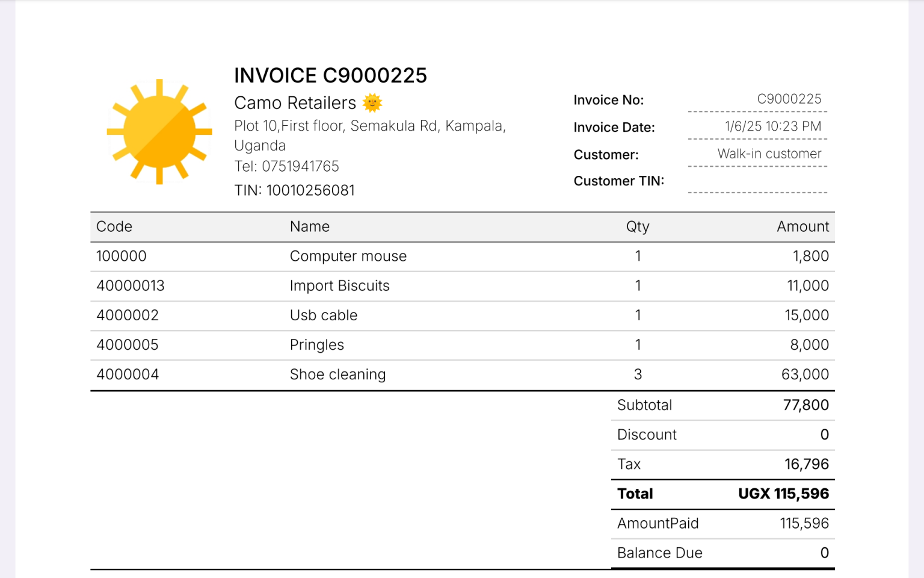Select the Total UGX 115,596 row
Image resolution: width=924 pixels, height=578 pixels.
[722, 493]
